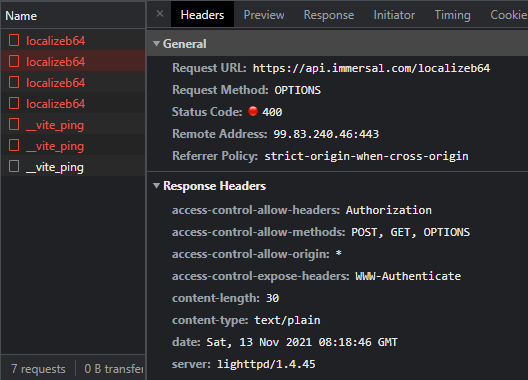Switch to the Preview tab
This screenshot has height=380, width=528.
[264, 15]
